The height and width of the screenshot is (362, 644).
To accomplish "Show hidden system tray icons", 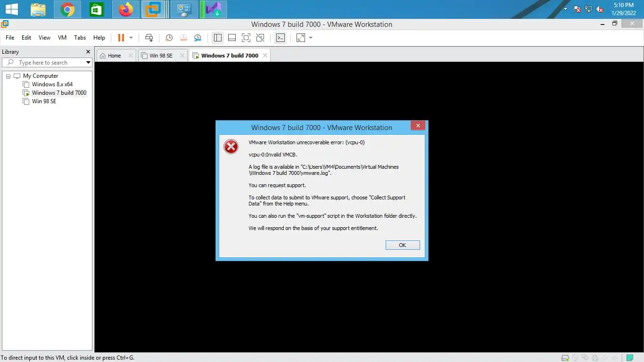I will pyautogui.click(x=565, y=9).
